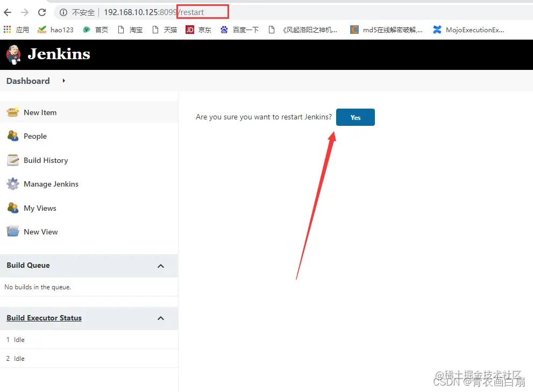
Task: Click the New View folder icon
Action: click(x=12, y=232)
